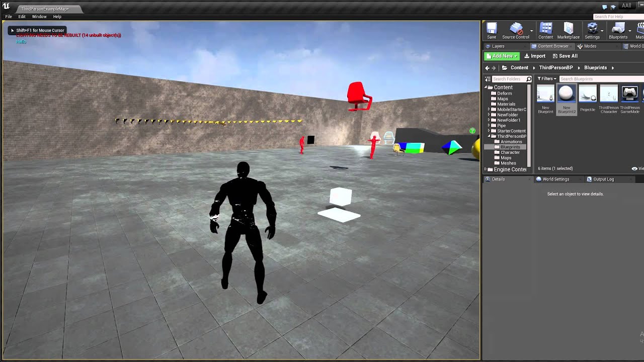Open the Settings toolbar icon
The image size is (644, 362).
(x=592, y=31)
